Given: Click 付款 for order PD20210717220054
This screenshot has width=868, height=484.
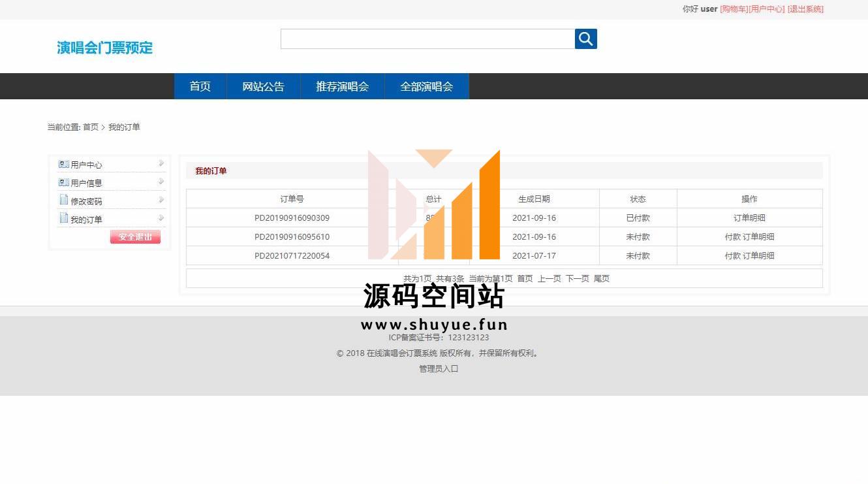Looking at the screenshot, I should (x=733, y=256).
